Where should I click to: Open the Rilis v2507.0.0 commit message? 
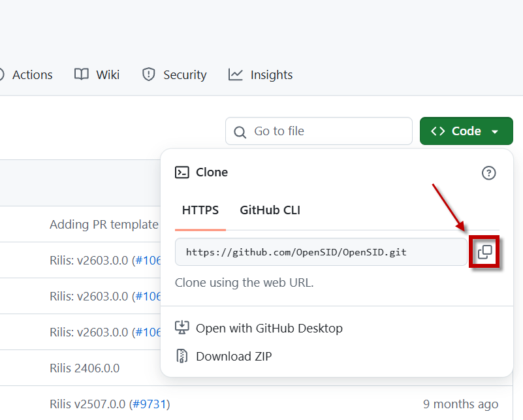click(x=88, y=404)
